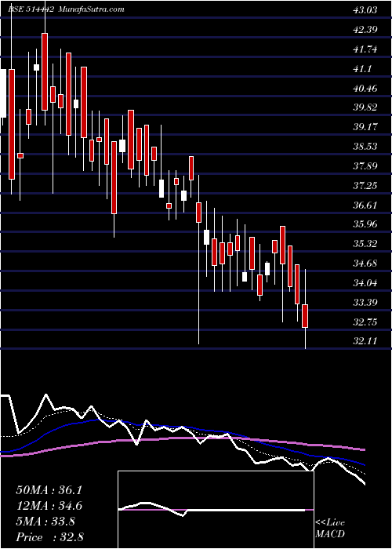Click the 34.04 price axis label

[365, 283]
